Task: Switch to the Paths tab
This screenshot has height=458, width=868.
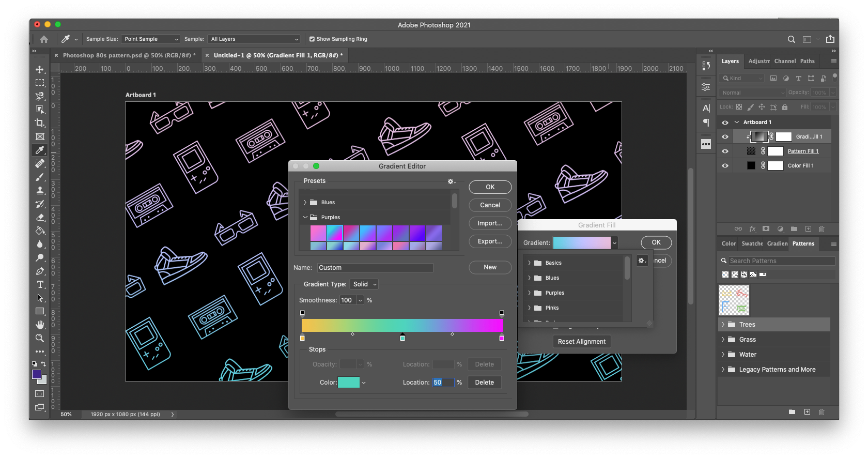Action: (807, 61)
